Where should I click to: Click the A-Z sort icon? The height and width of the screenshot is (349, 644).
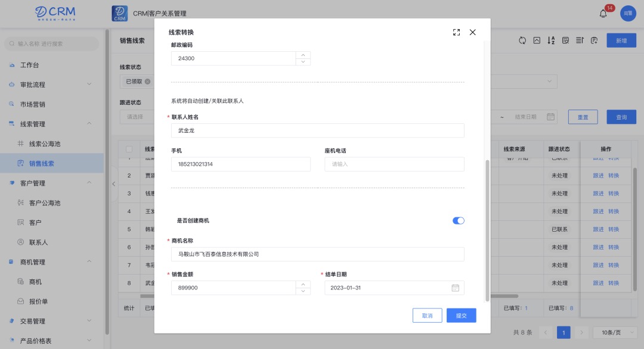click(x=551, y=40)
